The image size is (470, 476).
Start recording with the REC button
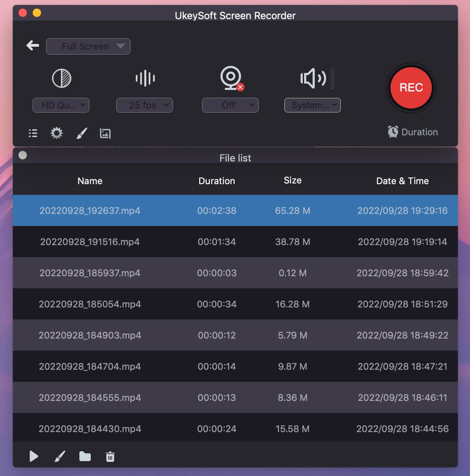tap(411, 87)
